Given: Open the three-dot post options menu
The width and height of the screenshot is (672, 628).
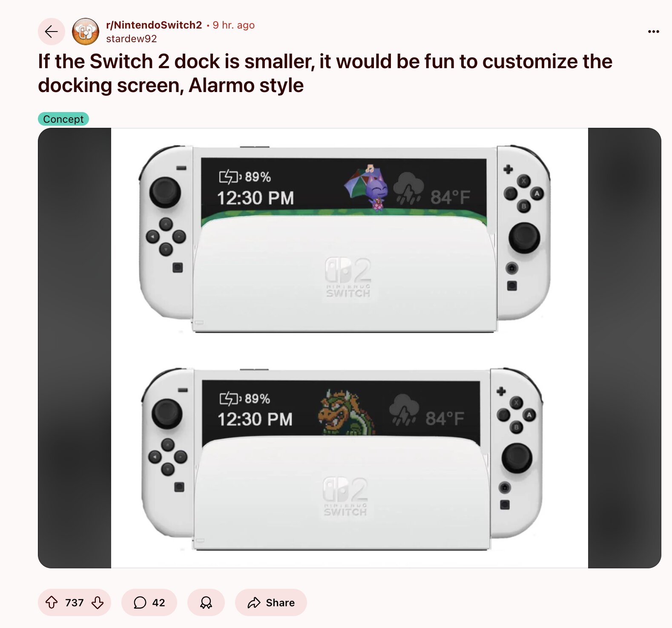Looking at the screenshot, I should click(653, 32).
